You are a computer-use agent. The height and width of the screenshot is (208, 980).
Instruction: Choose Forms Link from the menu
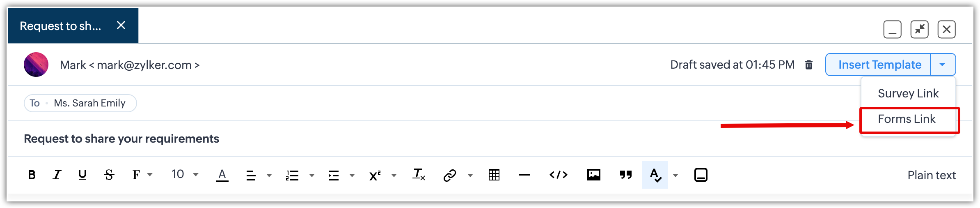(907, 119)
